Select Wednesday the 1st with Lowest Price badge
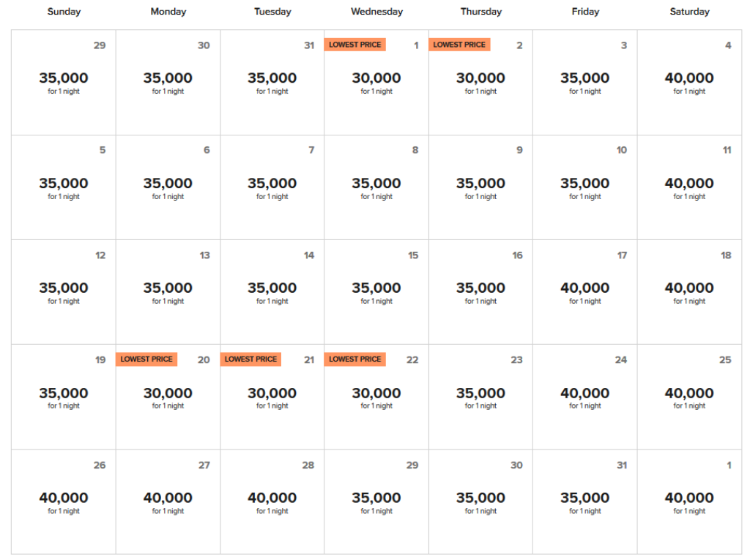This screenshot has width=750, height=560. click(376, 83)
